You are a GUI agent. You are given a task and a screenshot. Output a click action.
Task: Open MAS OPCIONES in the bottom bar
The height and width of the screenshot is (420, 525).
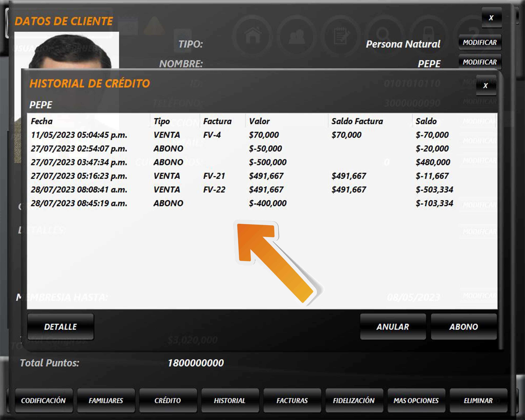pyautogui.click(x=416, y=401)
